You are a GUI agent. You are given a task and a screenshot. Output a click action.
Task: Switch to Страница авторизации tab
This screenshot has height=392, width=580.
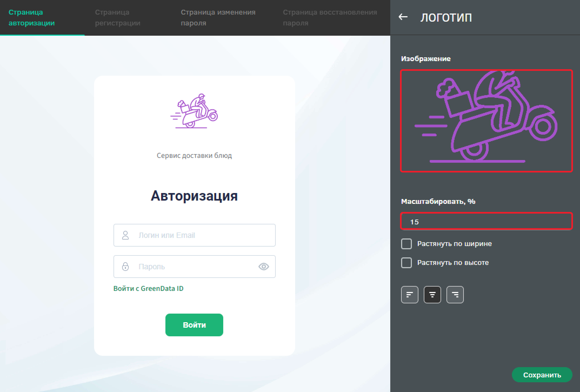32,18
